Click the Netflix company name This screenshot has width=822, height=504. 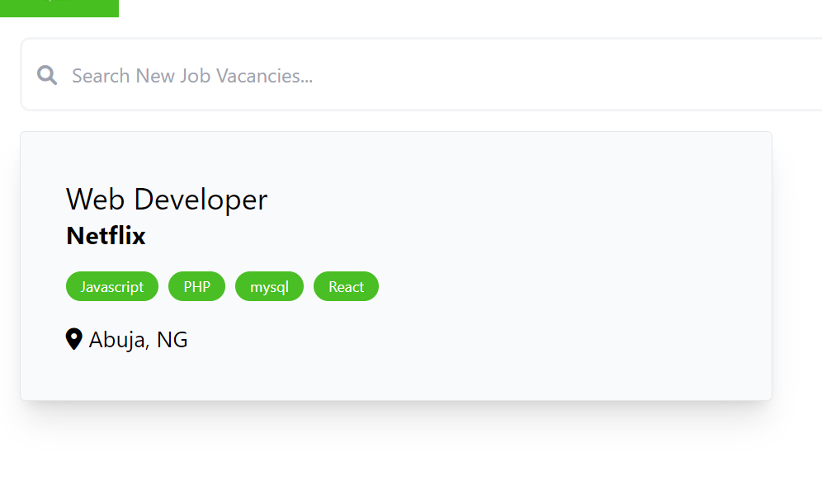pos(106,236)
